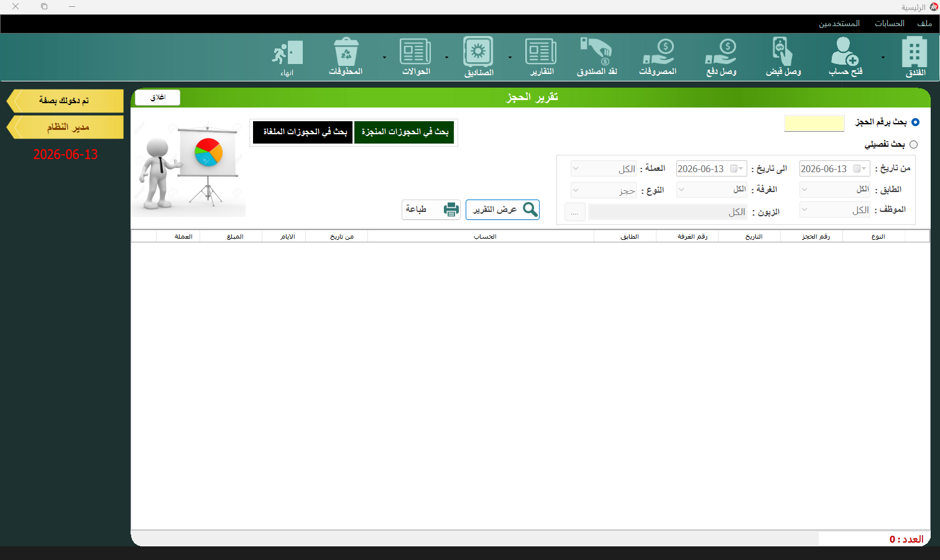This screenshot has height=560, width=940.
Task: Click the اغلاق close report button
Action: pos(157,98)
